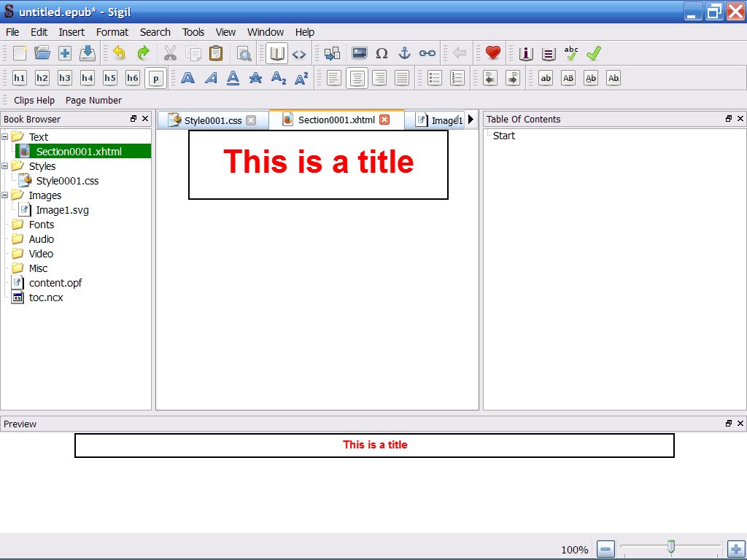Open the Metadata Editor icon
This screenshot has width=747, height=560.
click(x=526, y=53)
